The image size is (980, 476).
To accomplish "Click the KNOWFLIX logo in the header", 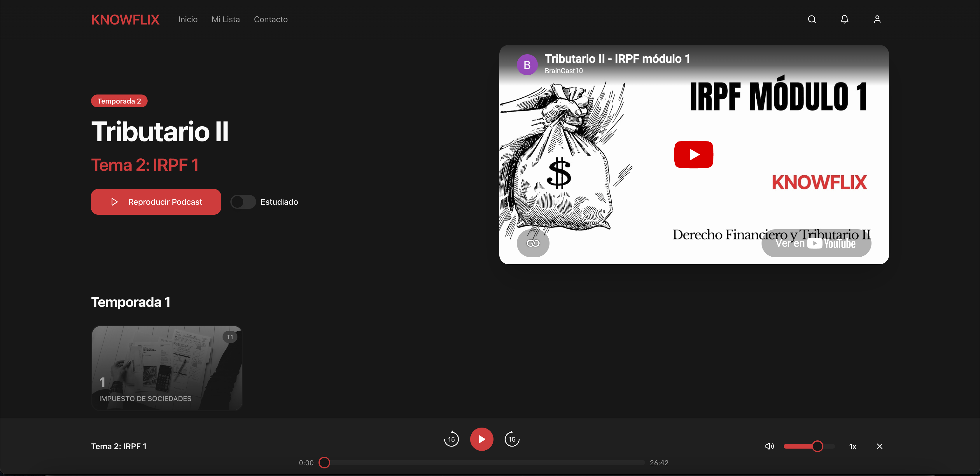I will coord(125,20).
